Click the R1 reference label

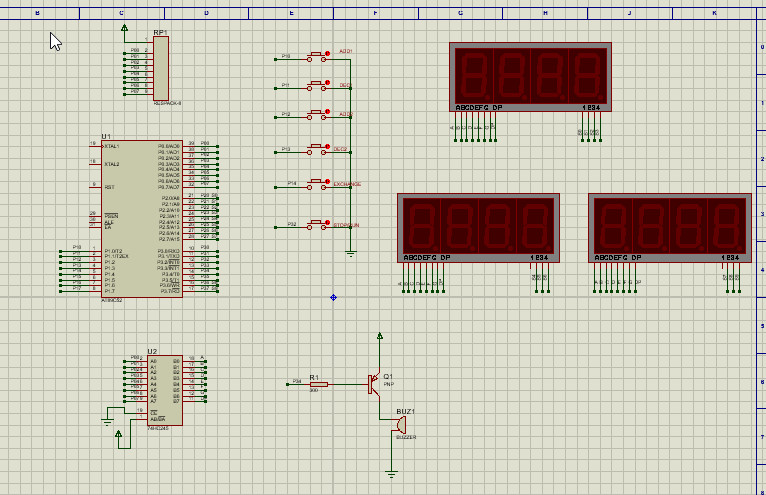click(x=314, y=378)
